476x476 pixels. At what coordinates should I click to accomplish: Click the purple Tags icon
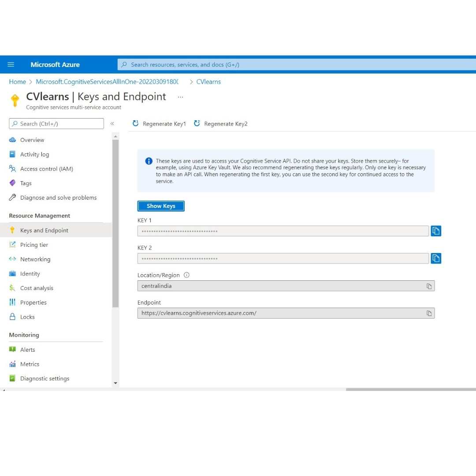[x=12, y=183]
